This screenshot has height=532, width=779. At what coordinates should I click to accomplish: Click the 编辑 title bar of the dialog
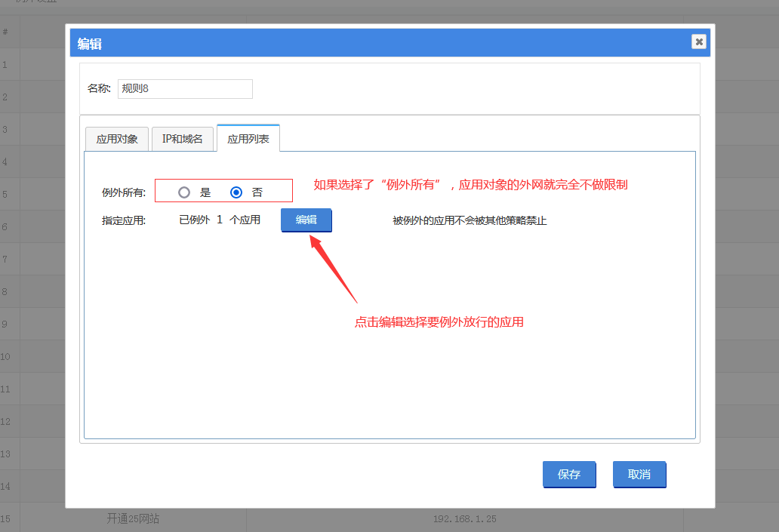point(377,43)
